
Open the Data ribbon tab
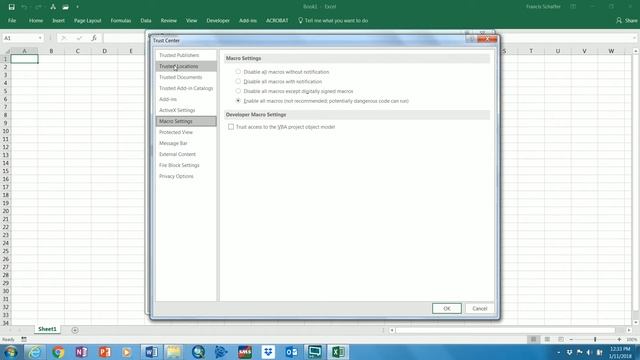(x=146, y=20)
